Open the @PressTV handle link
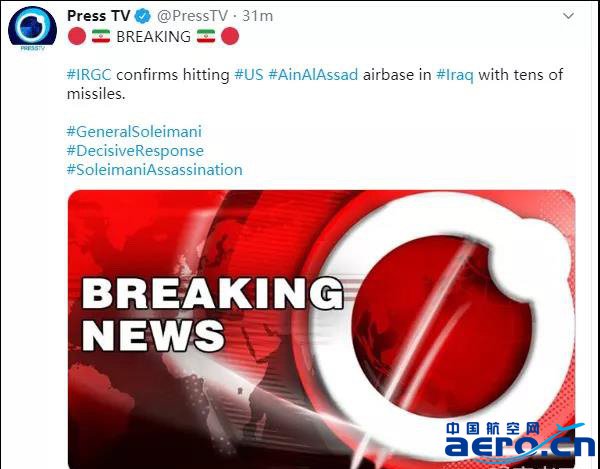The width and height of the screenshot is (600, 469). (x=192, y=16)
